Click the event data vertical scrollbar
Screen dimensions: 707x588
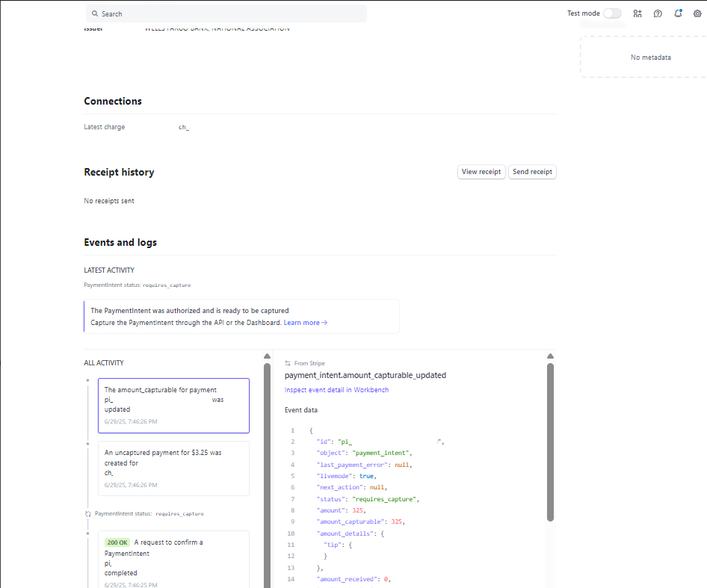click(x=551, y=441)
